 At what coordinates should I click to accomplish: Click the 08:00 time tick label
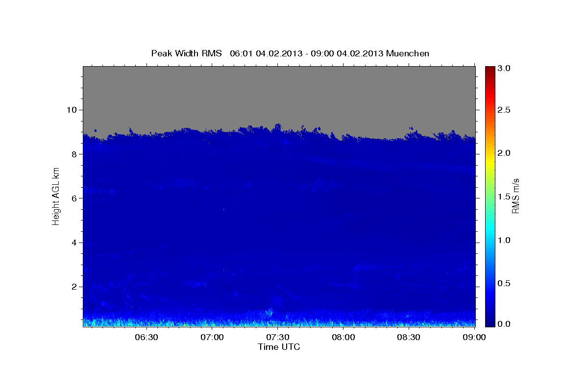(x=343, y=337)
